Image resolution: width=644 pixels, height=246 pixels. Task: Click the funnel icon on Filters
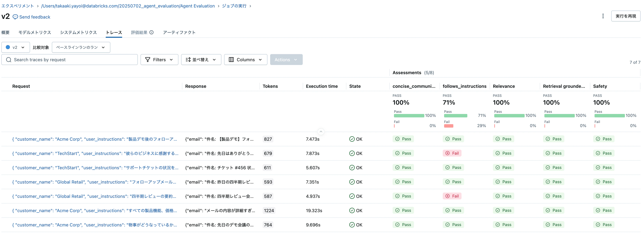(x=148, y=60)
